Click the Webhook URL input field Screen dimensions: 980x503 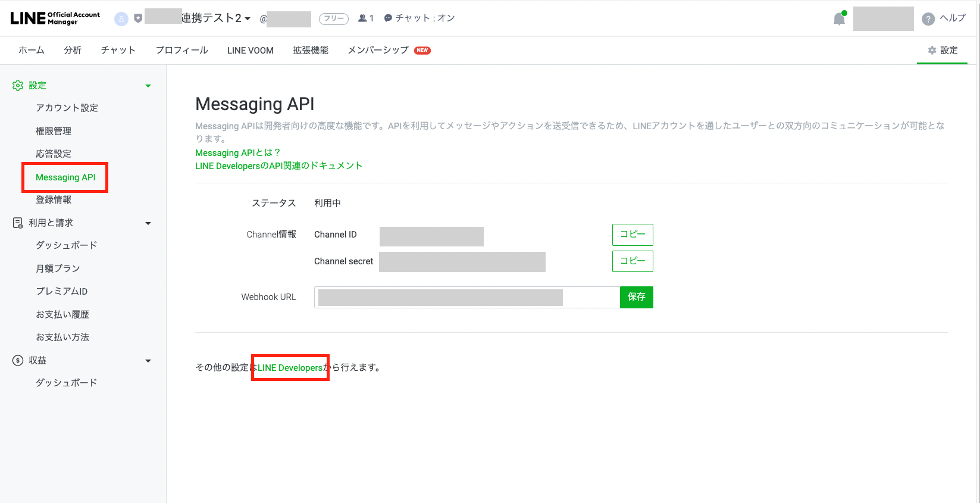[x=467, y=297]
